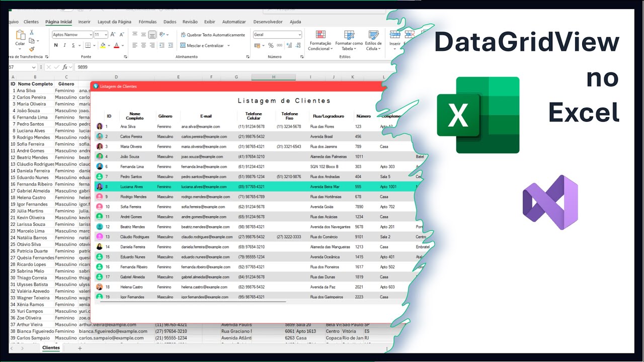Switch to the Desenvolvedor tab
Screen dimensions: 644x362
(x=268, y=22)
